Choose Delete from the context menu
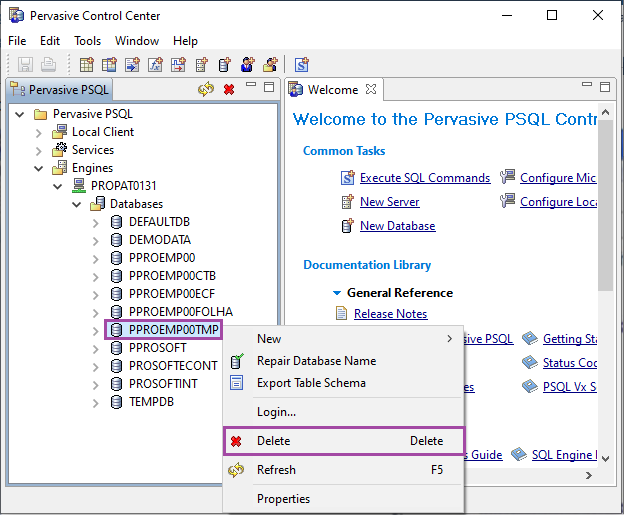The image size is (624, 515). tap(273, 441)
